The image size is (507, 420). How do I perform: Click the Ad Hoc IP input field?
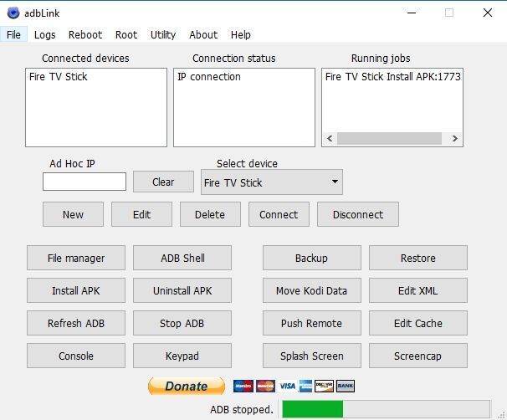point(84,182)
